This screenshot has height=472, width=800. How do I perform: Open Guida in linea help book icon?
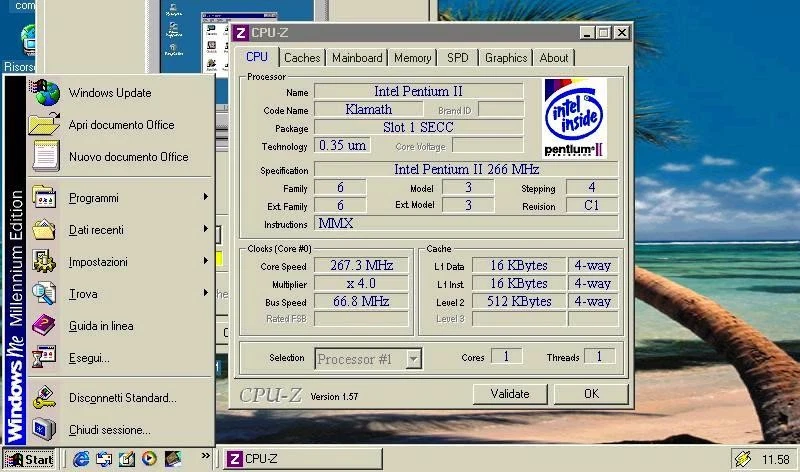44,325
